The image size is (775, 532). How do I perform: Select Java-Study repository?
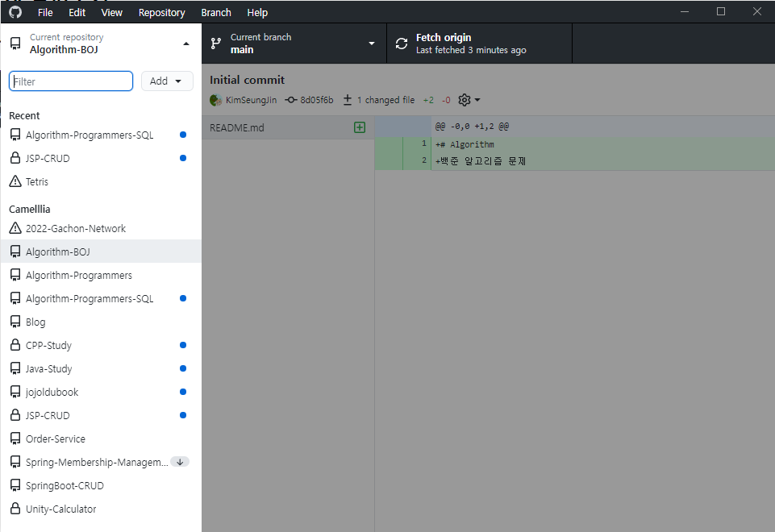click(101, 368)
